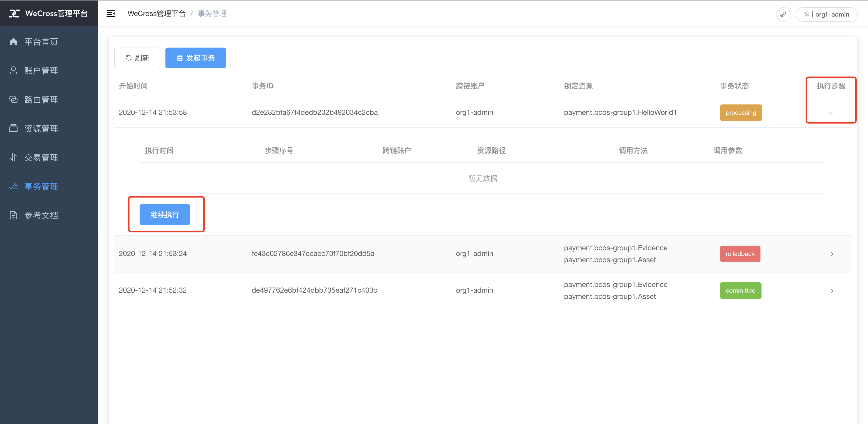Click the 调用方法 sub-table header
The image size is (868, 424).
point(634,151)
